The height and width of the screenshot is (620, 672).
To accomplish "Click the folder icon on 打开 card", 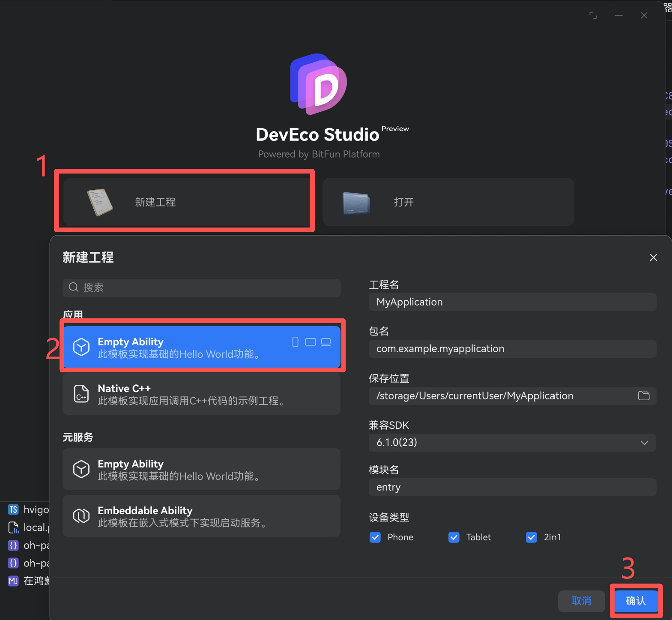I will click(356, 203).
